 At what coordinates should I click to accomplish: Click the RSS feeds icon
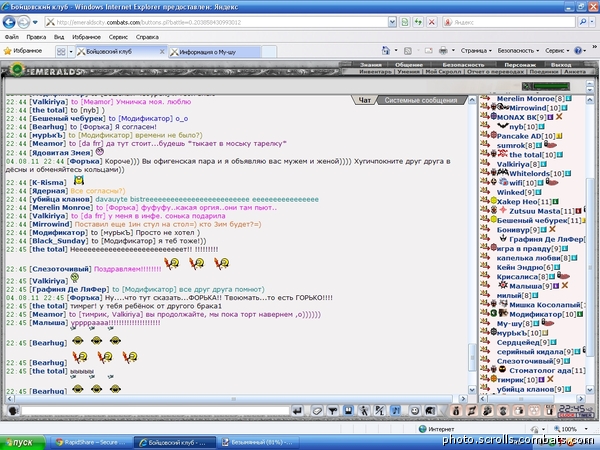408,51
